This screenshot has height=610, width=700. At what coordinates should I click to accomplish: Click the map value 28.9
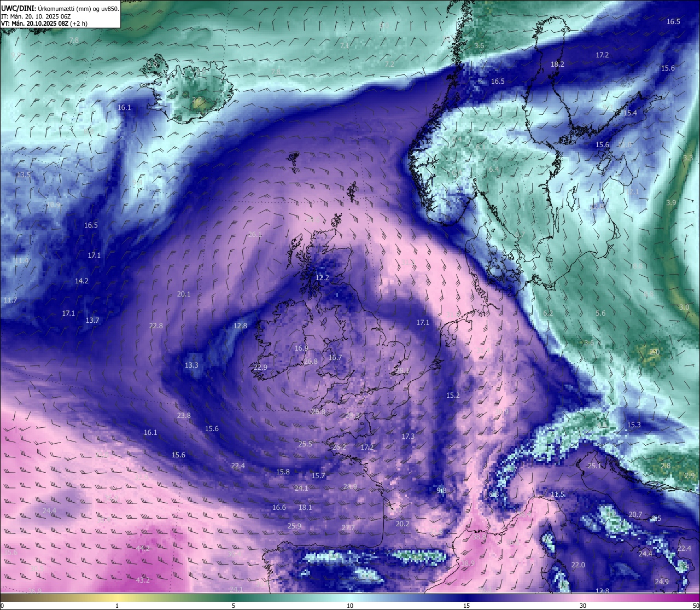[x=350, y=486]
